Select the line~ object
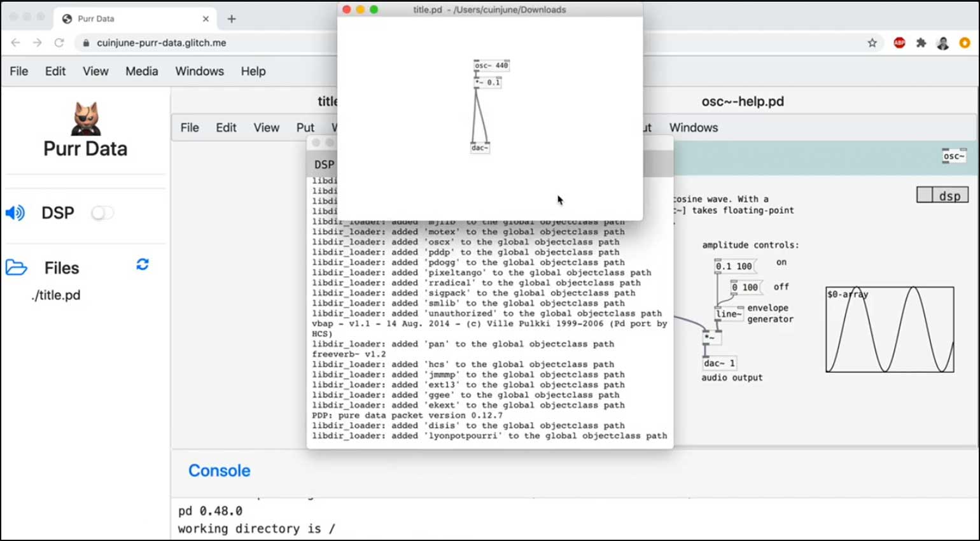 click(729, 314)
